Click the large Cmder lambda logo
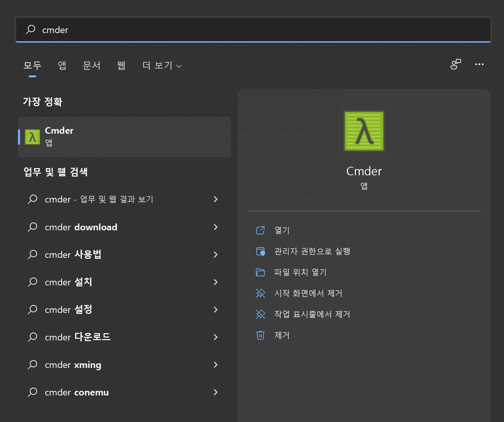Image resolution: width=504 pixels, height=422 pixels. (364, 131)
